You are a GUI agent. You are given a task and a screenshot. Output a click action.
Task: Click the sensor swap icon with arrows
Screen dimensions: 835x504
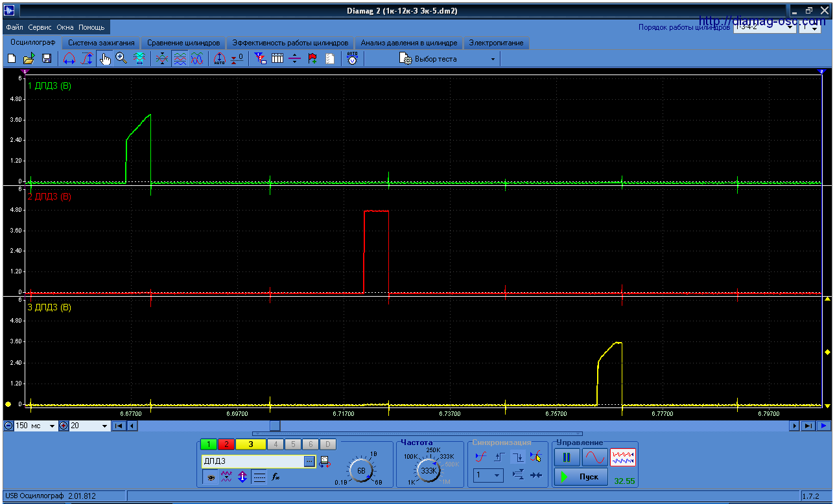tap(325, 461)
